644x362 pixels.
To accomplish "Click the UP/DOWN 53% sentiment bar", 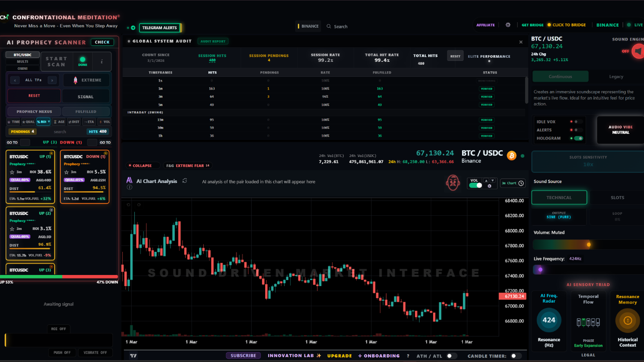I will (59, 277).
